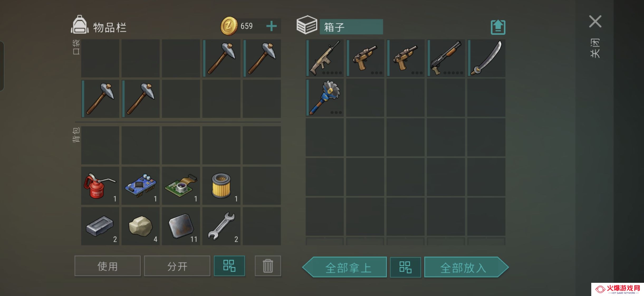Image resolution: width=644 pixels, height=296 pixels.
Task: Click 全部放入 to deposit all items
Action: click(466, 267)
